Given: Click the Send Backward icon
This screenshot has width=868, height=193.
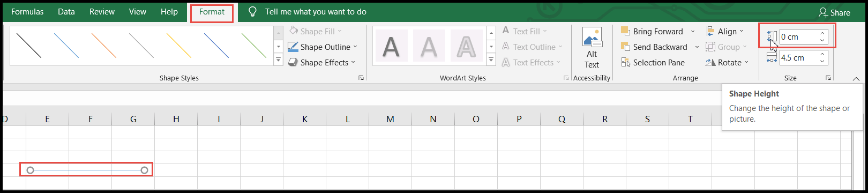Looking at the screenshot, I should coord(625,47).
